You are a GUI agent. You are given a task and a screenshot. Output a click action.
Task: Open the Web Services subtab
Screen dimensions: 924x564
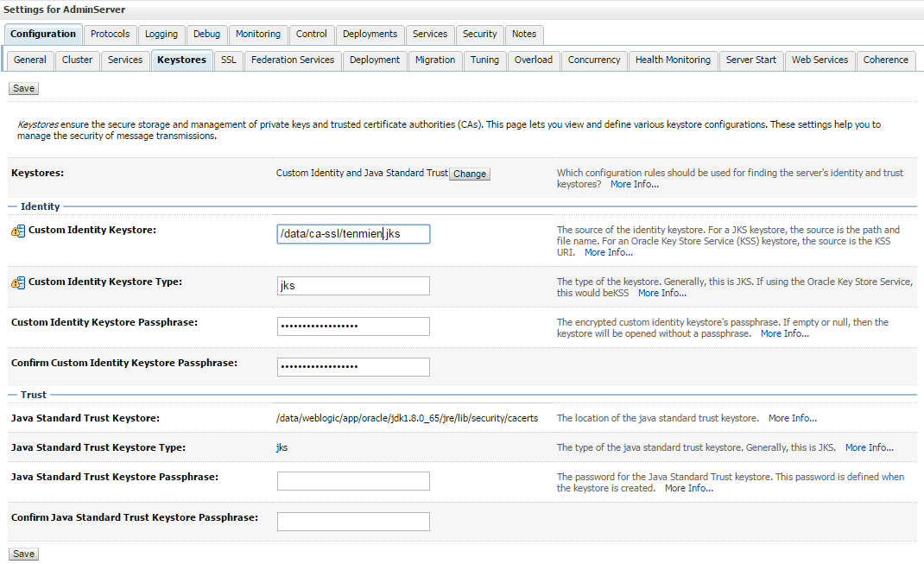pyautogui.click(x=820, y=60)
